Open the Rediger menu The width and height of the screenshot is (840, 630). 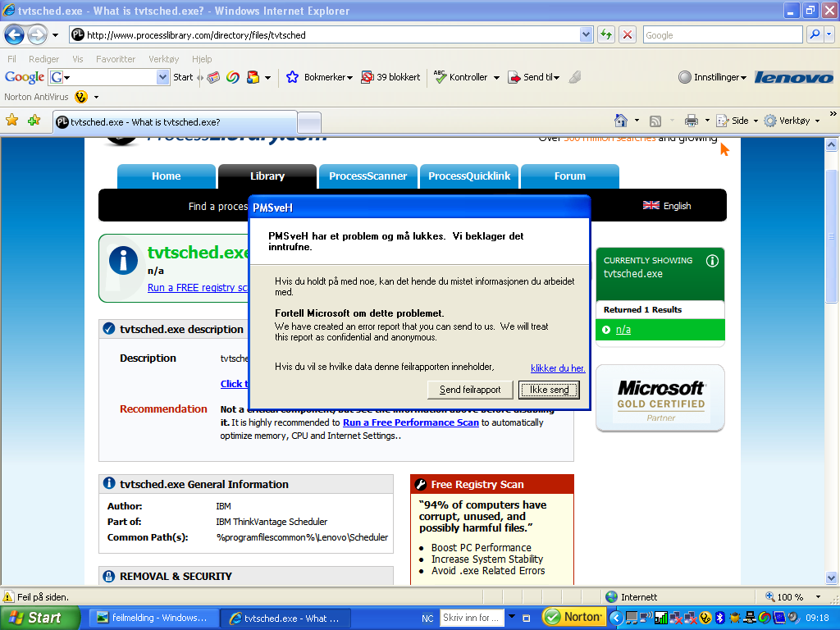(44, 59)
